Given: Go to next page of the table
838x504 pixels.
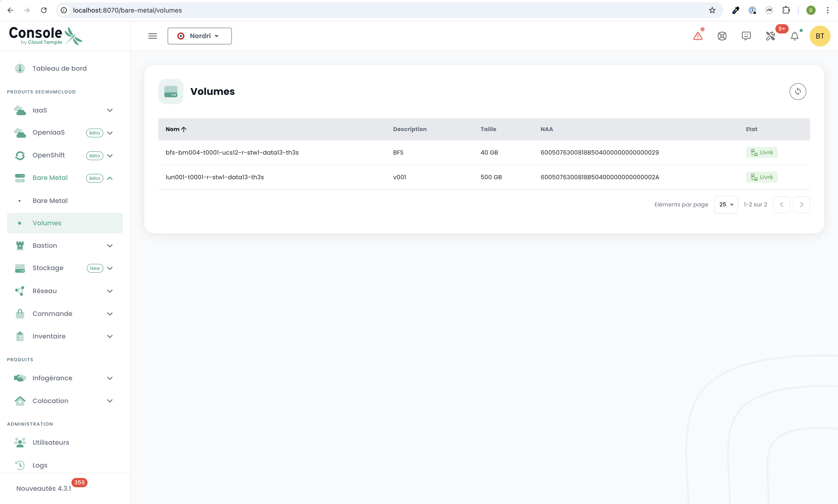Looking at the screenshot, I should pyautogui.click(x=801, y=204).
